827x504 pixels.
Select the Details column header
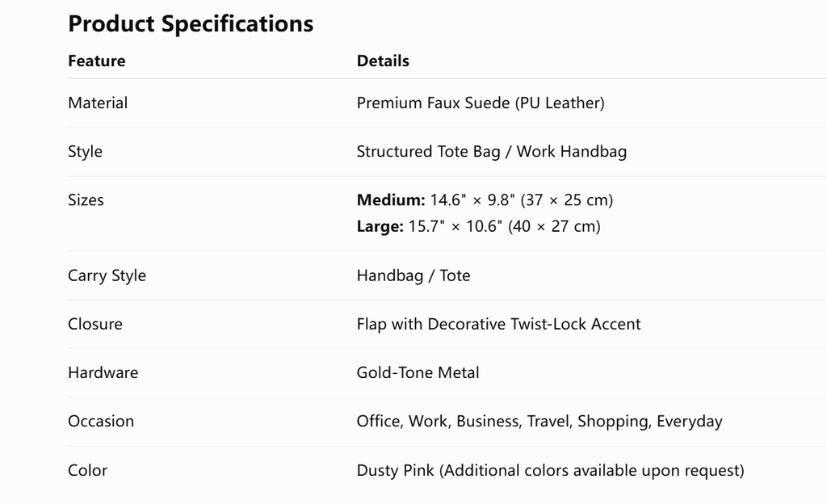click(383, 61)
